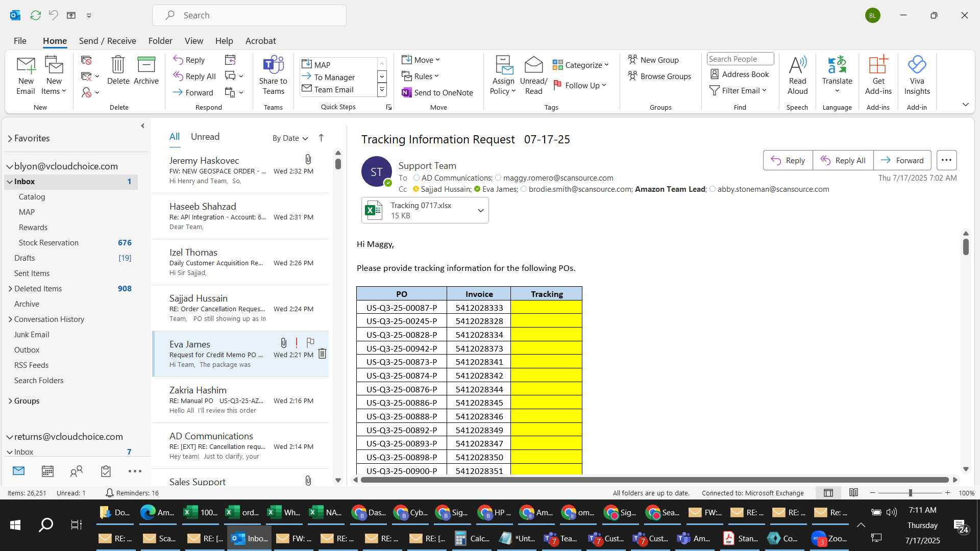Viewport: 980px width, 551px height.
Task: Toggle the Unread filter in message list
Action: tap(205, 137)
